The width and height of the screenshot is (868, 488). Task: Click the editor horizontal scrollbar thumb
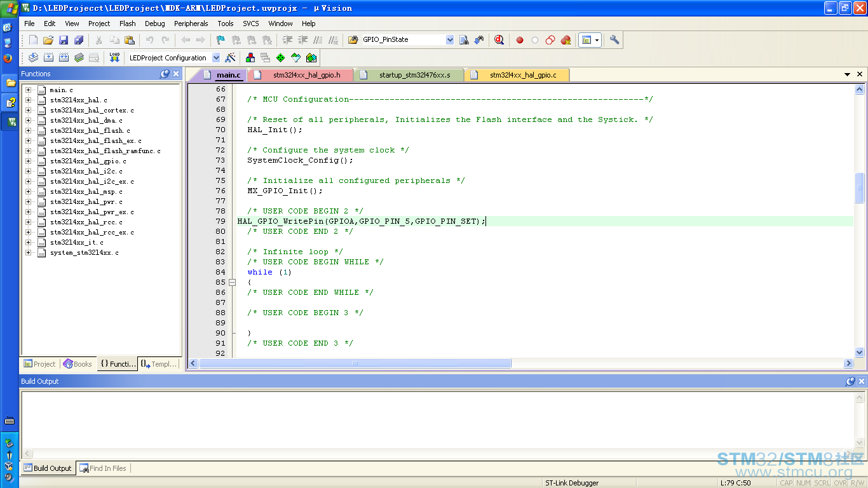pyautogui.click(x=355, y=363)
